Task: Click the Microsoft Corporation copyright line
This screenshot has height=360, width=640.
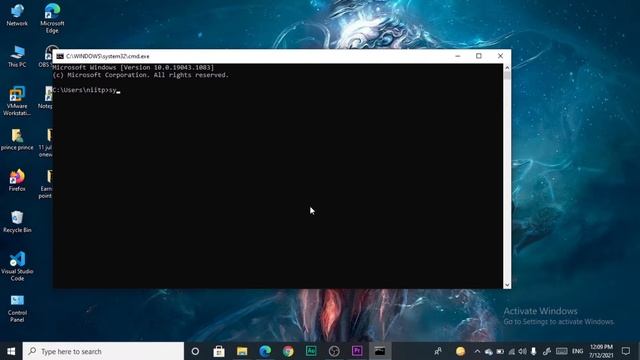Action: coord(141,75)
